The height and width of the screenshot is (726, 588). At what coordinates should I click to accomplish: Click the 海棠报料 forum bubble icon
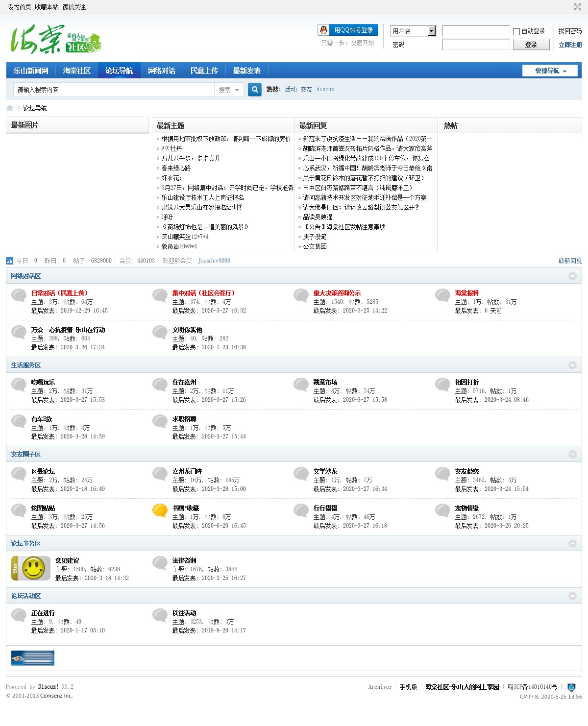[x=443, y=295]
